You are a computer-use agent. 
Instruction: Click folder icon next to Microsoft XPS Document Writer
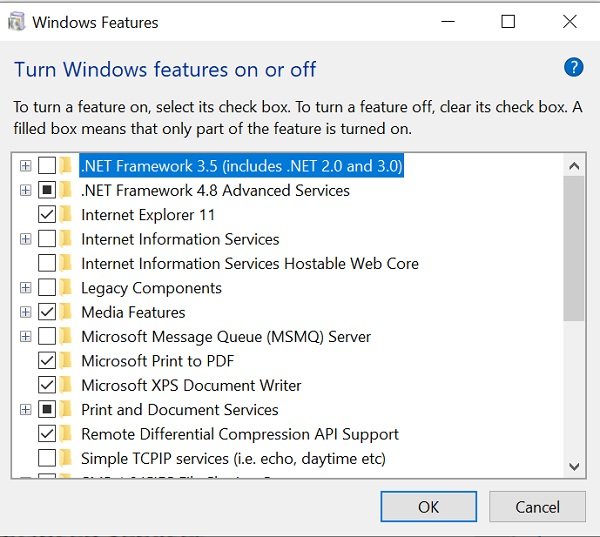click(x=67, y=385)
